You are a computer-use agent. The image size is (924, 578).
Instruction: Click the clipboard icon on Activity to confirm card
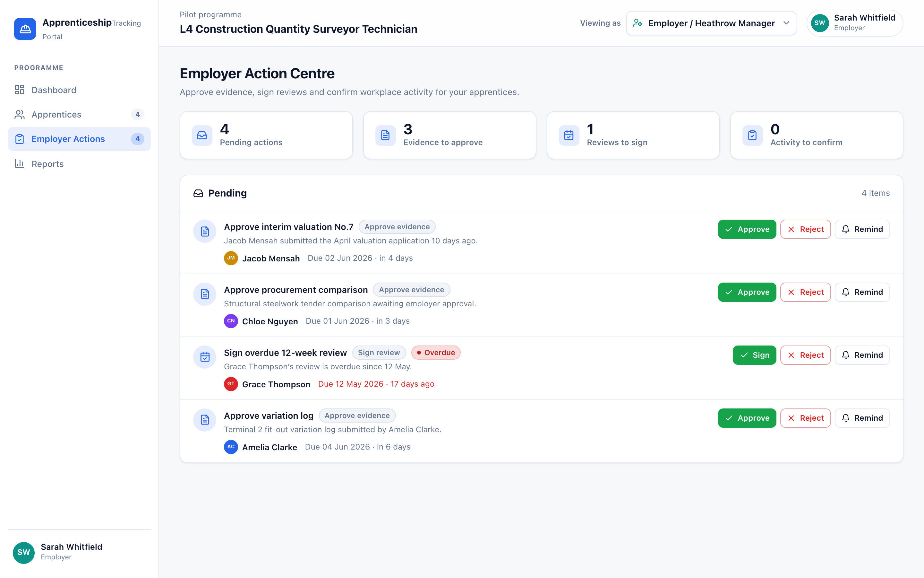click(x=752, y=135)
